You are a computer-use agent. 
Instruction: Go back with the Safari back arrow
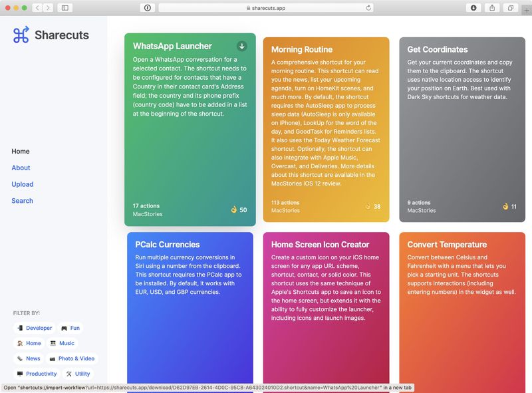[38, 8]
